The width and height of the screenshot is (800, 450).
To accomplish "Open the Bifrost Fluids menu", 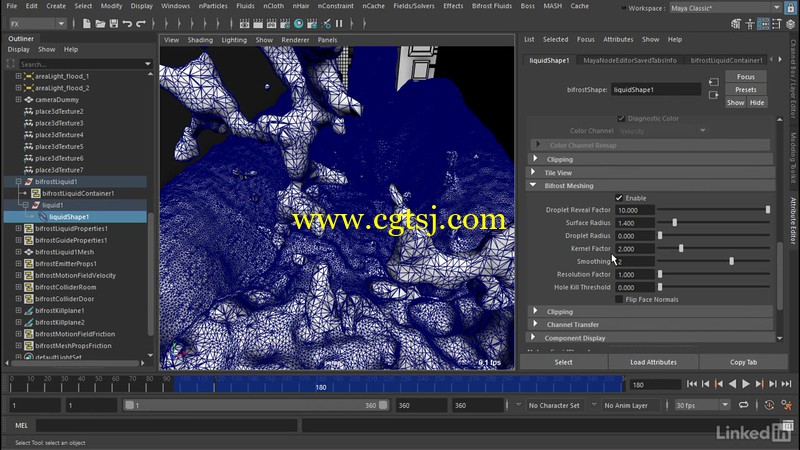I will (491, 6).
